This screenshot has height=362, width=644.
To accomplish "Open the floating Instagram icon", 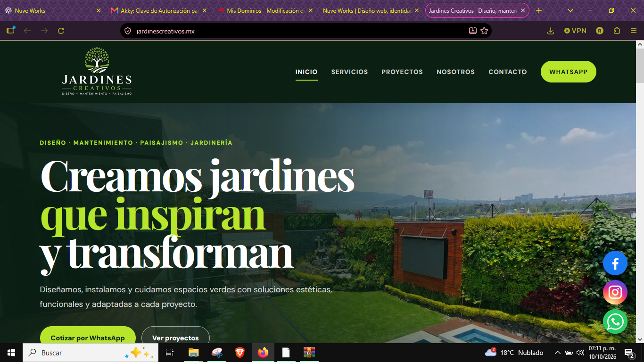I will click(615, 292).
